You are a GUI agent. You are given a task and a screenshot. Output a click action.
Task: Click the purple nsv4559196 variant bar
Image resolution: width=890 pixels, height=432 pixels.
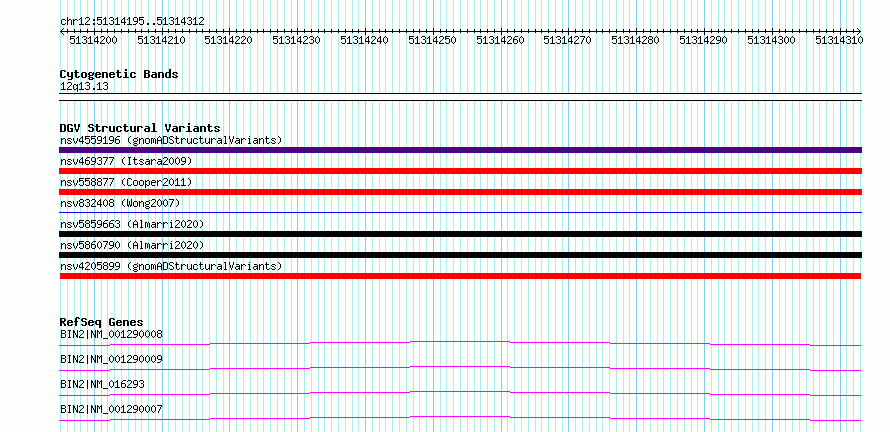(x=460, y=150)
